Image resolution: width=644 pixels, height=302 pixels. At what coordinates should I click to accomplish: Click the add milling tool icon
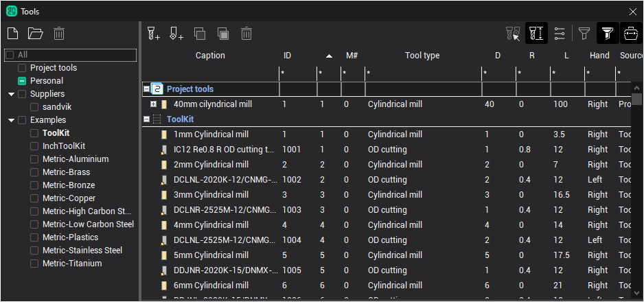(153, 33)
